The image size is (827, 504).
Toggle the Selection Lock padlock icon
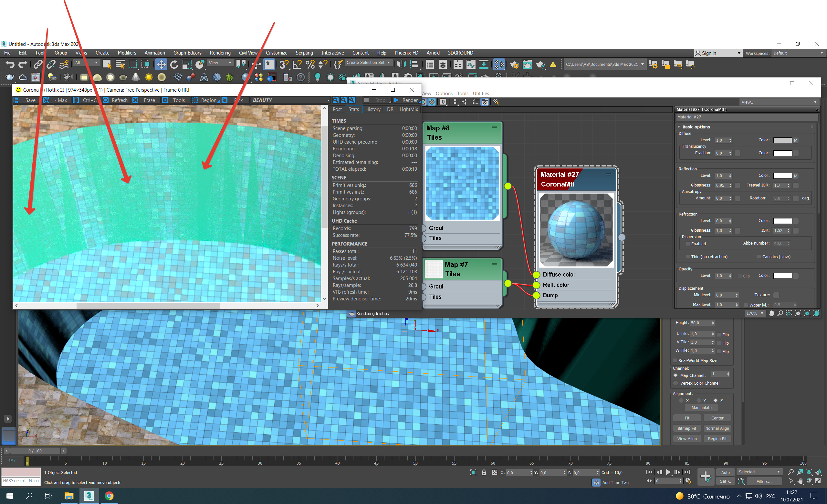pyautogui.click(x=484, y=472)
